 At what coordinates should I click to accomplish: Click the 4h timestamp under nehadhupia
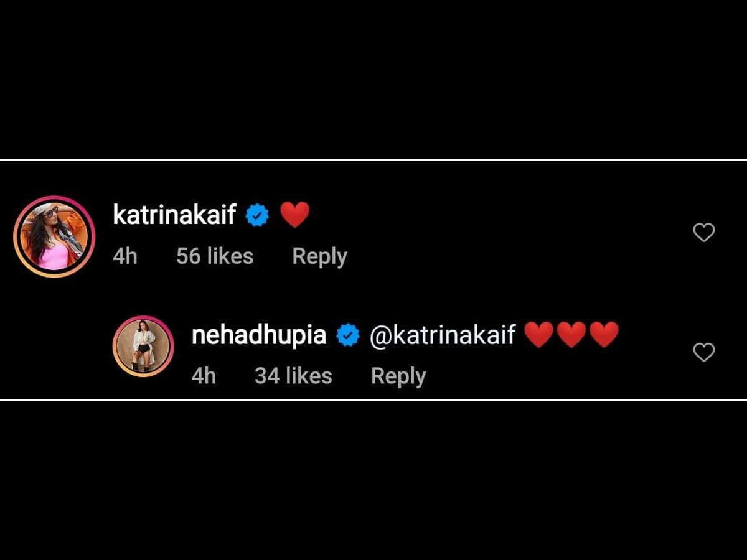[x=204, y=376]
